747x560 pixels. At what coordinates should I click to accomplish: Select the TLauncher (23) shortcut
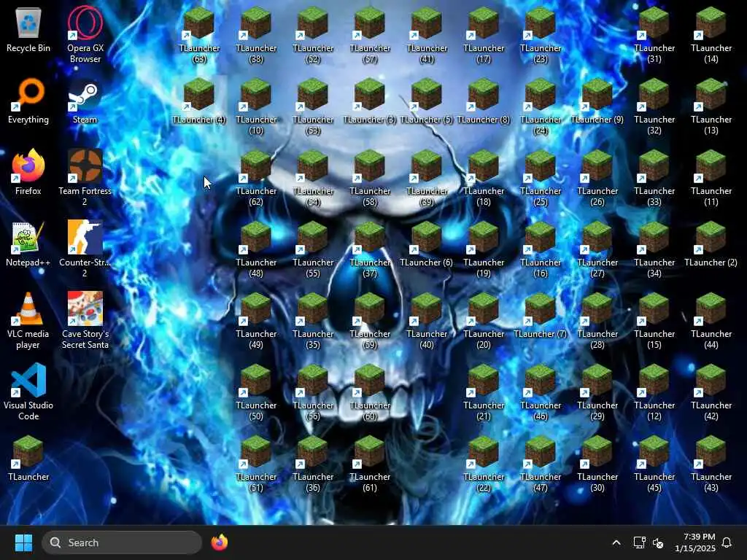[x=541, y=35]
